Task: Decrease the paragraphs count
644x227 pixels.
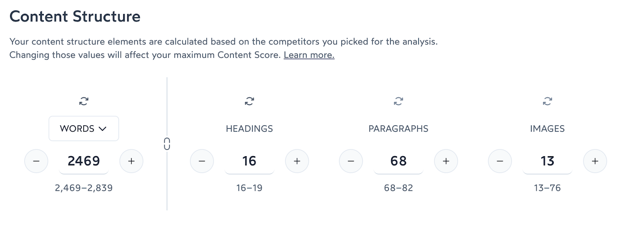Action: pyautogui.click(x=351, y=161)
